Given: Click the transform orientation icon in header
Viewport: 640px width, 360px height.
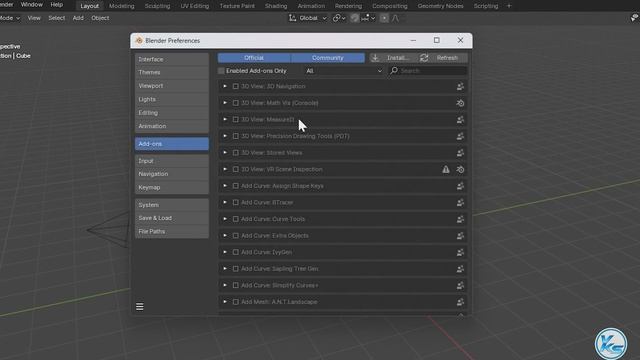Looking at the screenshot, I should coord(292,18).
